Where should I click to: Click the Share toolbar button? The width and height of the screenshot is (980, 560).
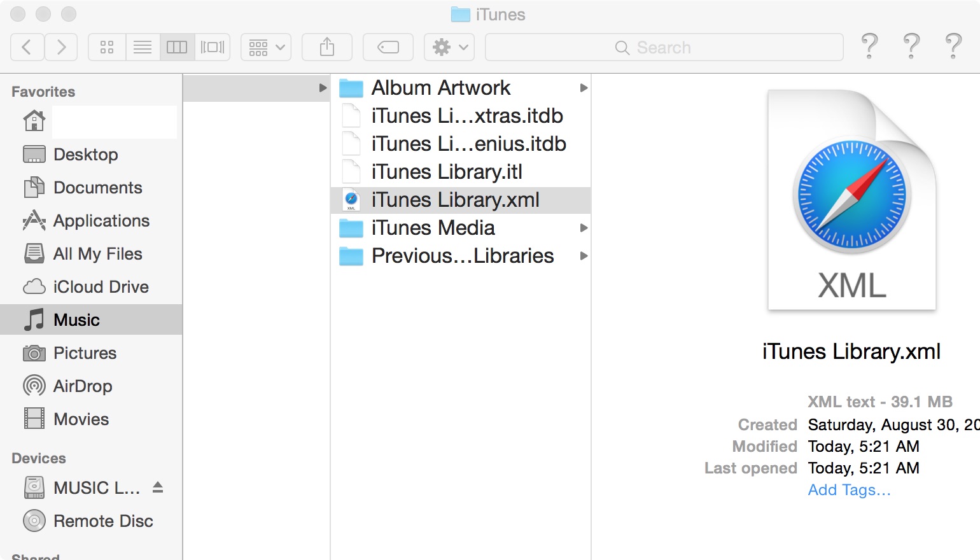[327, 47]
